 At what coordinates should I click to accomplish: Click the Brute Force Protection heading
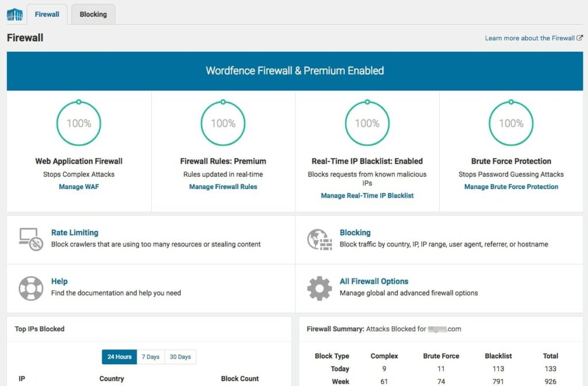(x=511, y=161)
